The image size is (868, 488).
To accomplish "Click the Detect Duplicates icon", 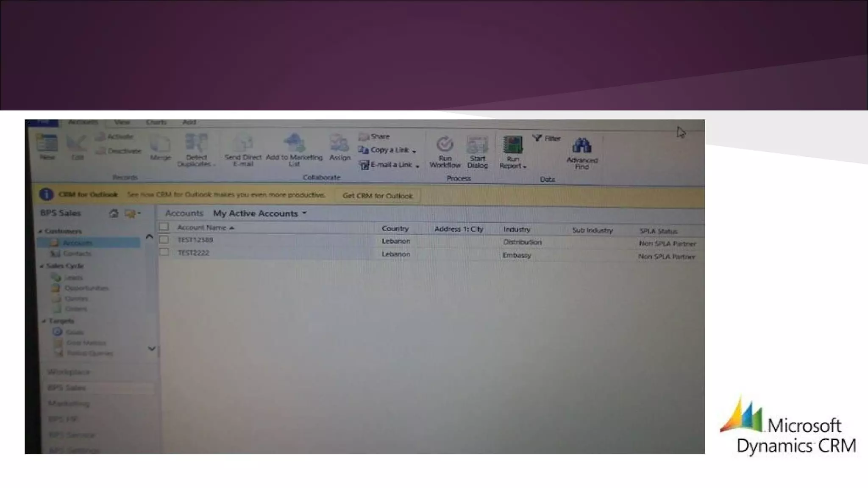I will [x=196, y=144].
